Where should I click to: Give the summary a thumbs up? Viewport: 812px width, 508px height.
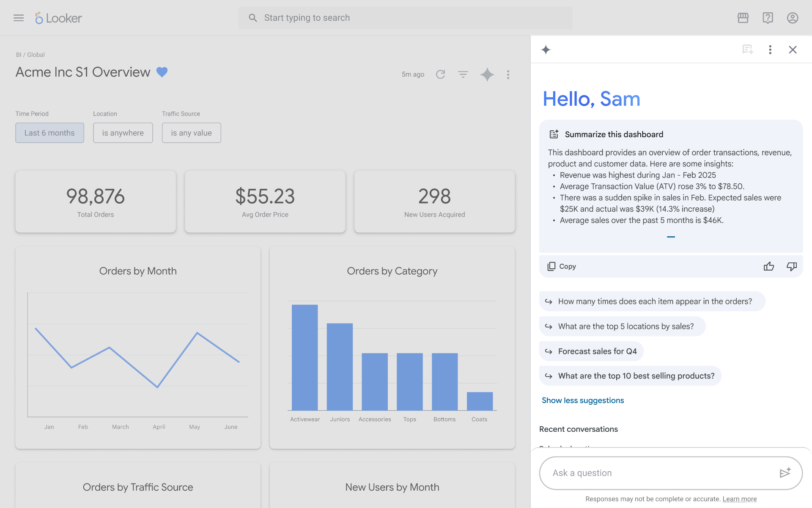pyautogui.click(x=769, y=266)
